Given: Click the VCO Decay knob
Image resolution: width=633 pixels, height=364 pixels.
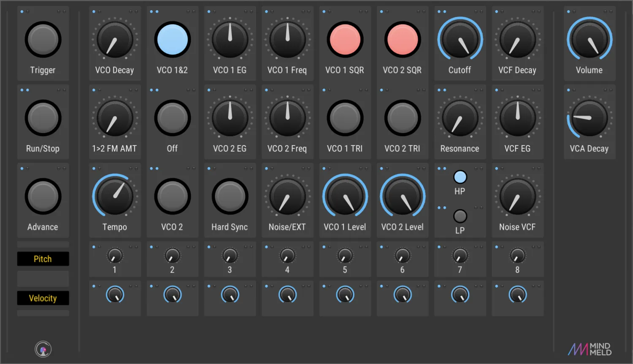Looking at the screenshot, I should [x=115, y=40].
